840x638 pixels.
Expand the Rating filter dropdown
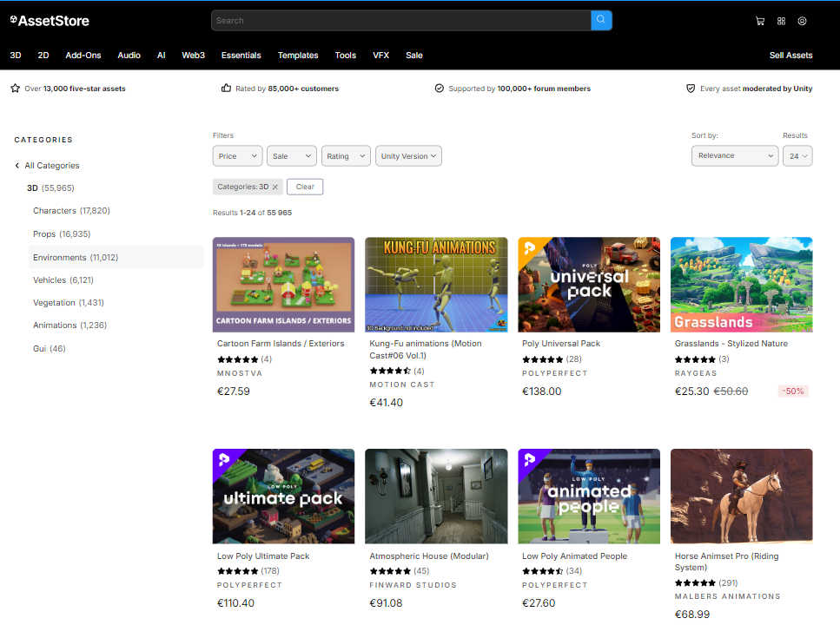tap(346, 156)
